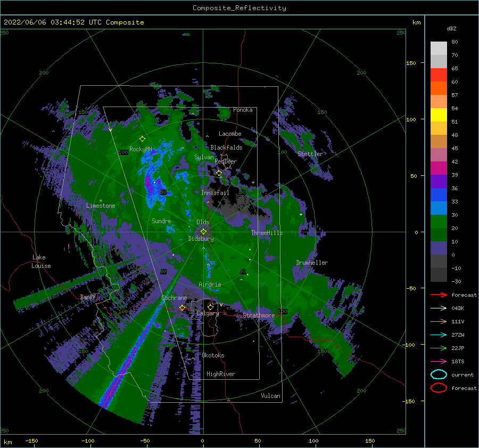This screenshot has width=479, height=448.
Task: Click the Drumheller city label
Action: (x=312, y=263)
